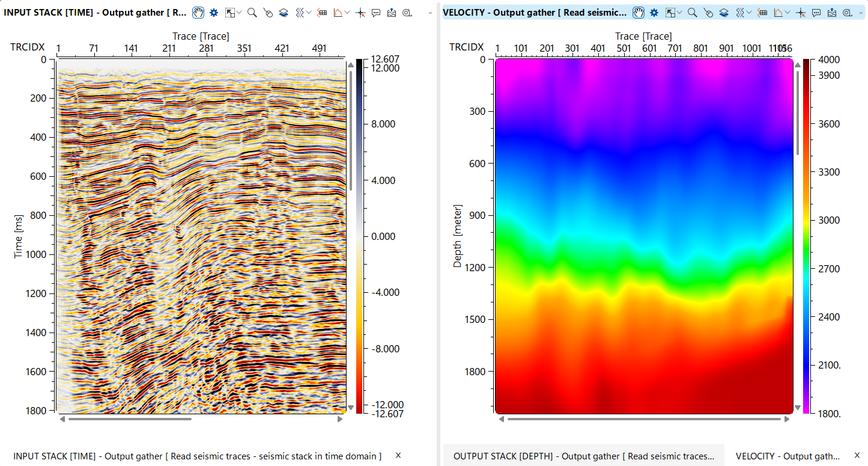Select the VELOCITY tab at bottom right
The image size is (868, 466).
(x=787, y=456)
